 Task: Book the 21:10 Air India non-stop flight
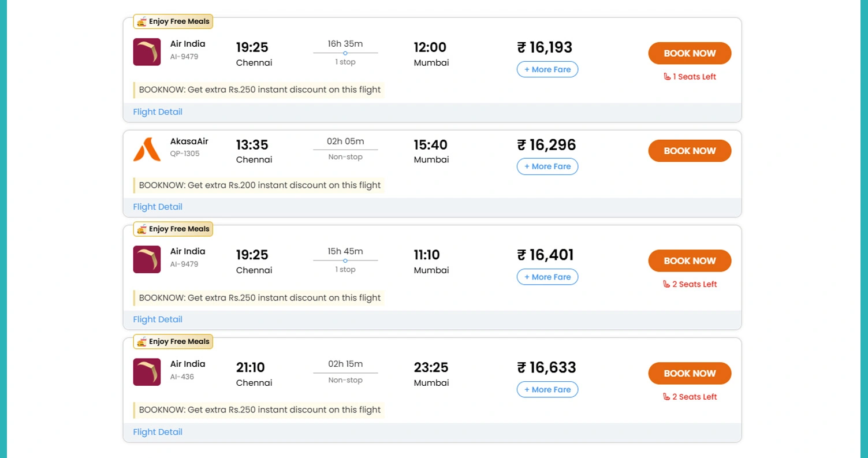tap(689, 373)
